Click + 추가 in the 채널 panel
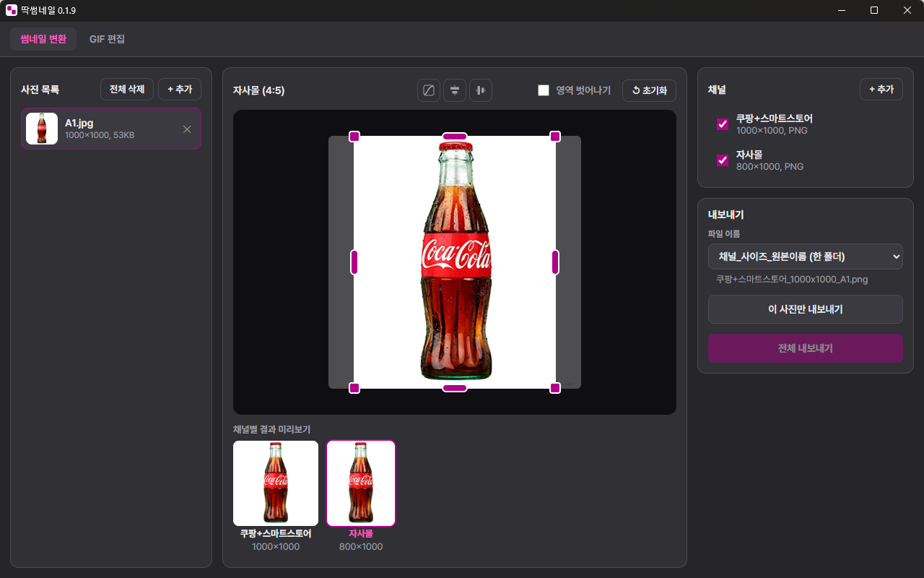 [881, 90]
